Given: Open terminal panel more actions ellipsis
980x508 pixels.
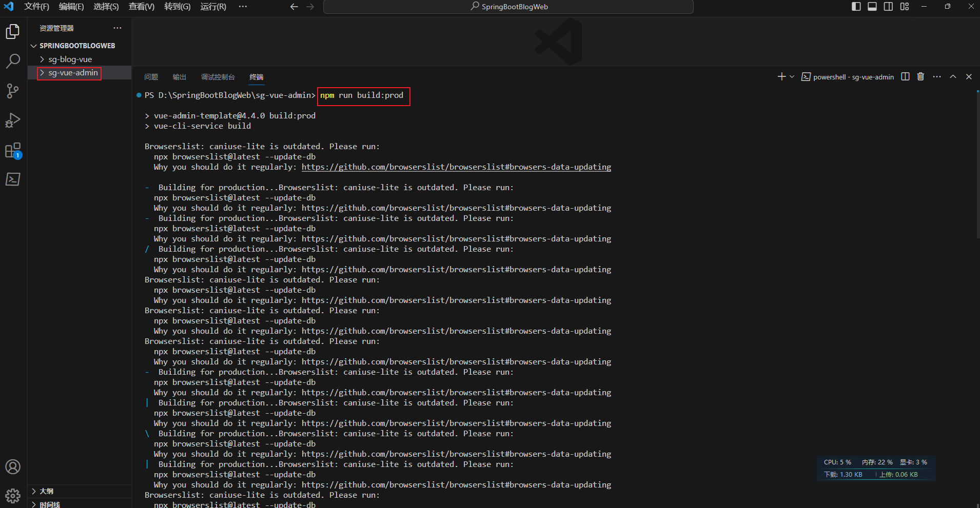Looking at the screenshot, I should pos(937,76).
